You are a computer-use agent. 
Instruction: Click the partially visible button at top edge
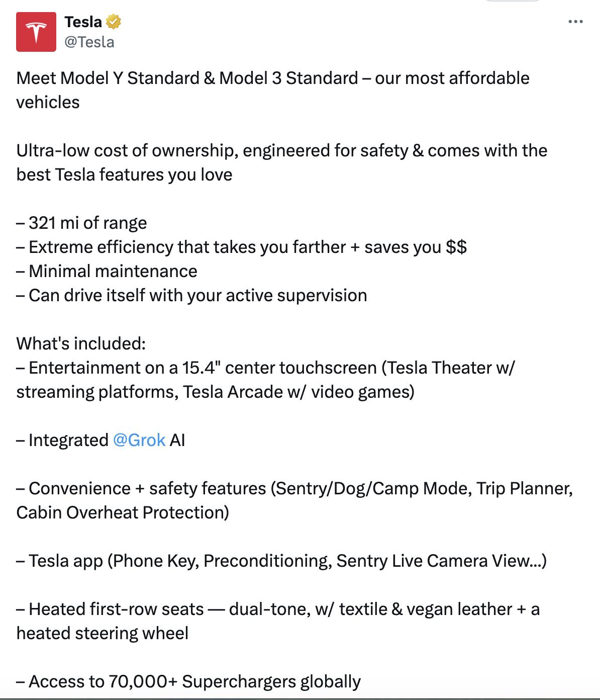tap(512, 1)
